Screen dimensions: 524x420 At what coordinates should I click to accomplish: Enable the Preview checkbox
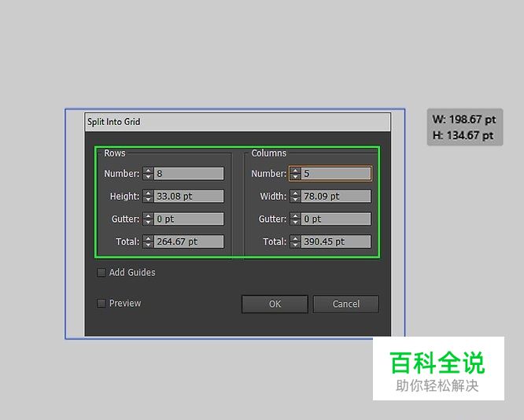tap(101, 304)
